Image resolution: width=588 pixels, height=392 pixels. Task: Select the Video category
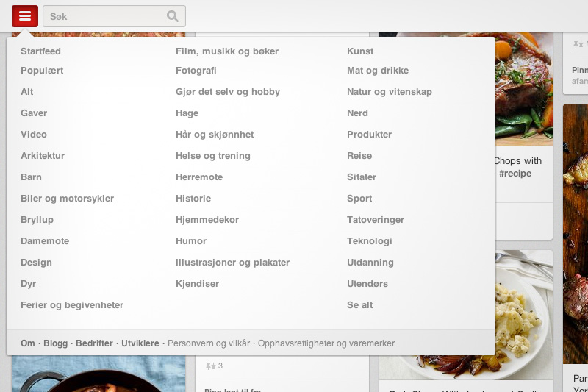34,135
